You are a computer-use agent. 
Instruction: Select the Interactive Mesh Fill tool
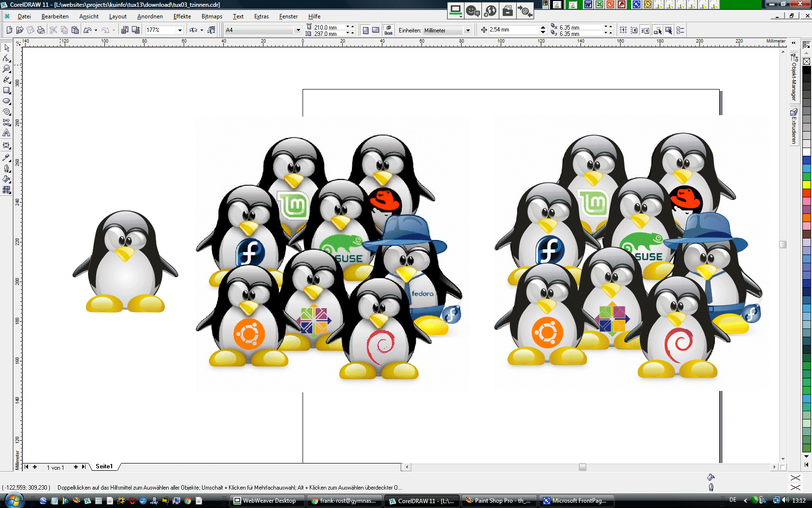(x=6, y=190)
